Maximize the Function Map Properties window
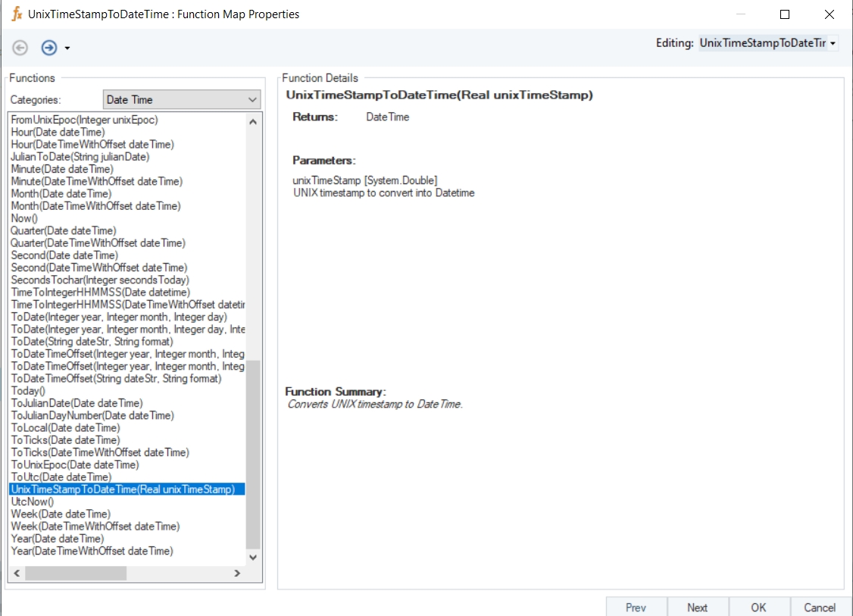853x616 pixels. (785, 14)
